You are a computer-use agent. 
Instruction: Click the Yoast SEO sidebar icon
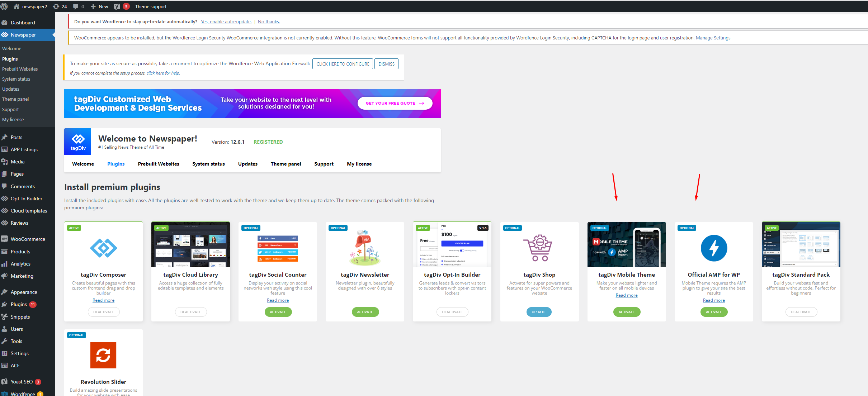point(4,382)
